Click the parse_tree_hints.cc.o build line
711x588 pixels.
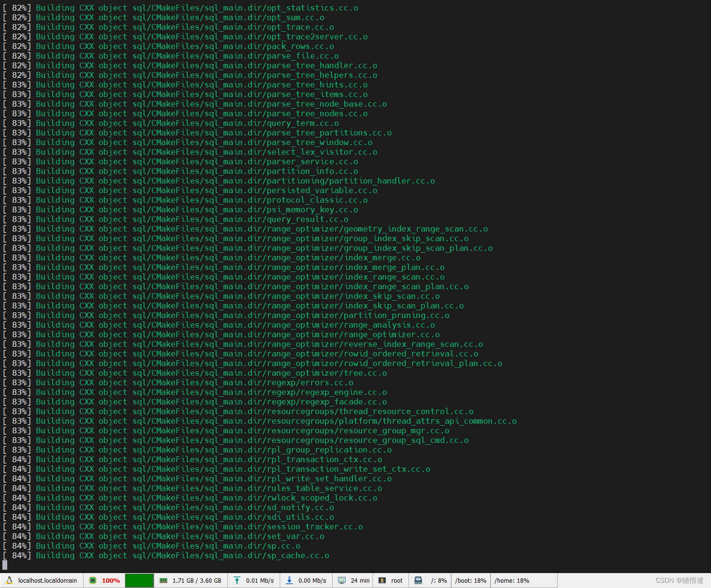185,85
